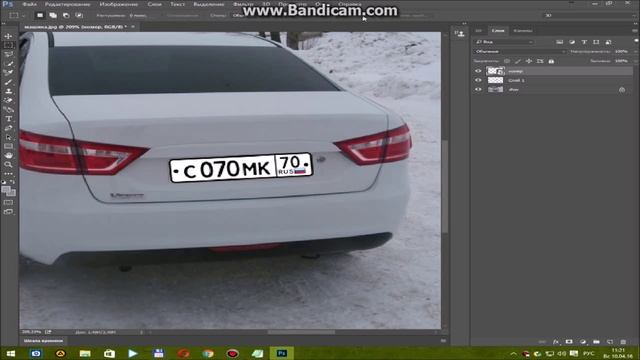Open the Справка menu
Image resolution: width=640 pixels, height=360 pixels.
[x=350, y=4]
